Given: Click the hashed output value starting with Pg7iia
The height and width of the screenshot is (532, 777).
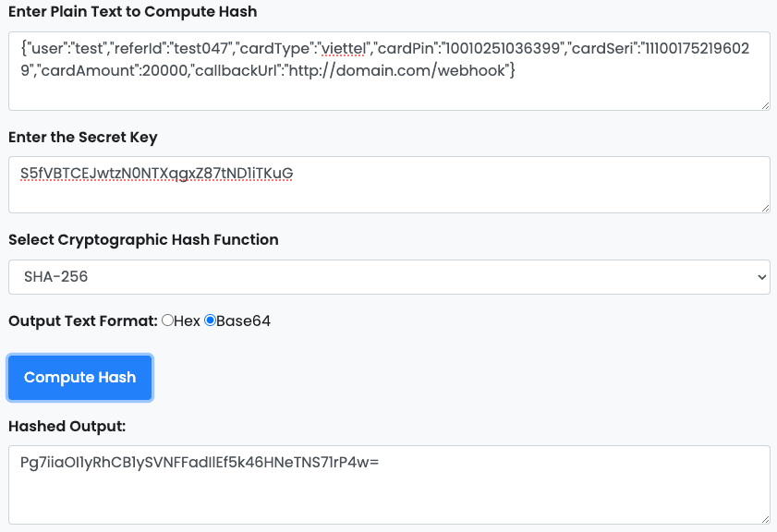Looking at the screenshot, I should click(200, 461).
